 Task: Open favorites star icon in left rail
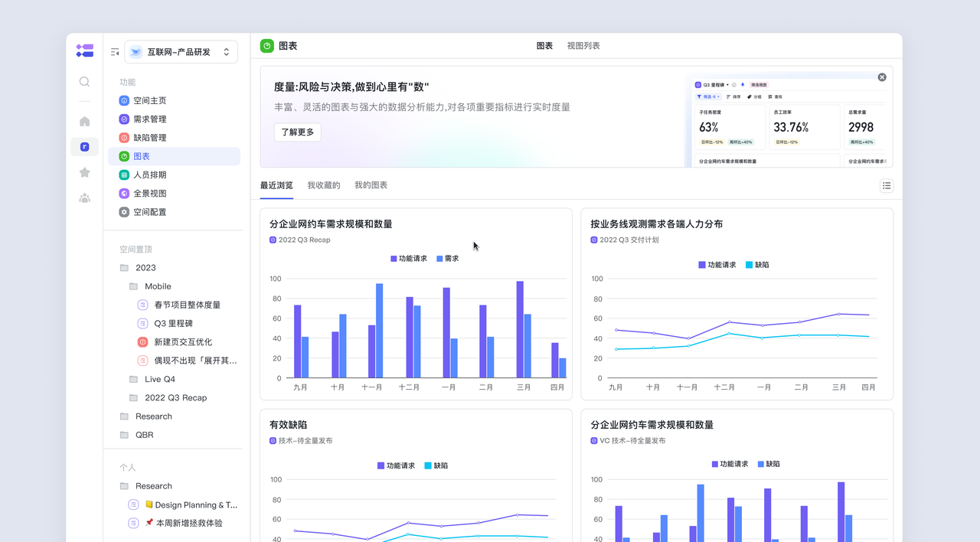click(84, 172)
